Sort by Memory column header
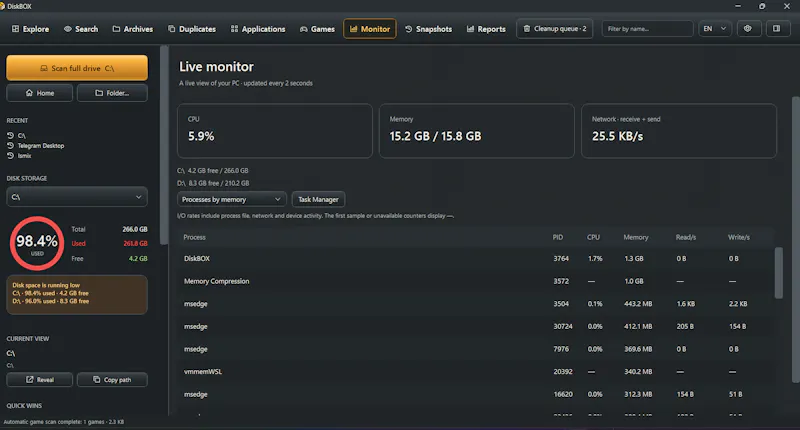This screenshot has width=800, height=430. coord(636,237)
